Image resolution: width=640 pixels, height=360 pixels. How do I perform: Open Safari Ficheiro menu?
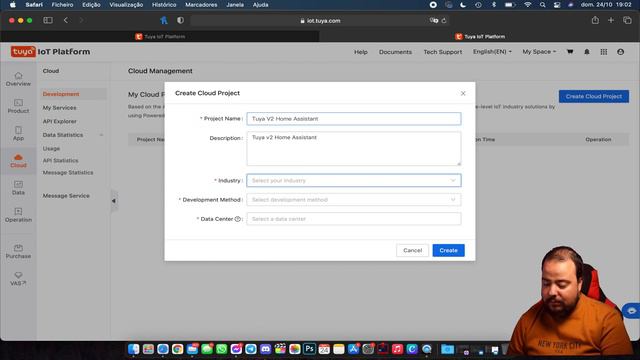62,5
